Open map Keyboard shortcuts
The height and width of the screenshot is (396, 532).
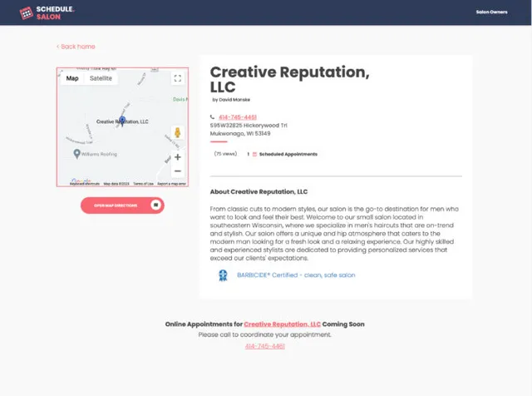tap(85, 184)
